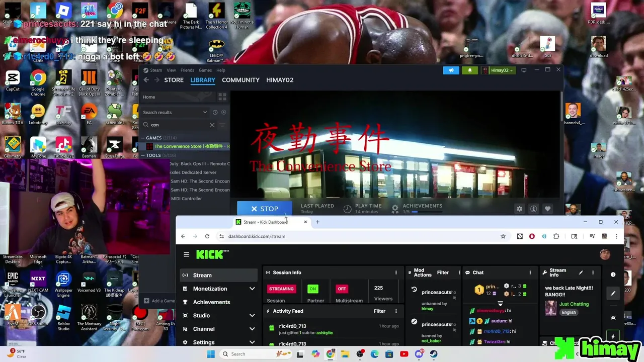The width and height of the screenshot is (644, 362).
Task: Click the STREAMING session status badge
Action: [281, 289]
